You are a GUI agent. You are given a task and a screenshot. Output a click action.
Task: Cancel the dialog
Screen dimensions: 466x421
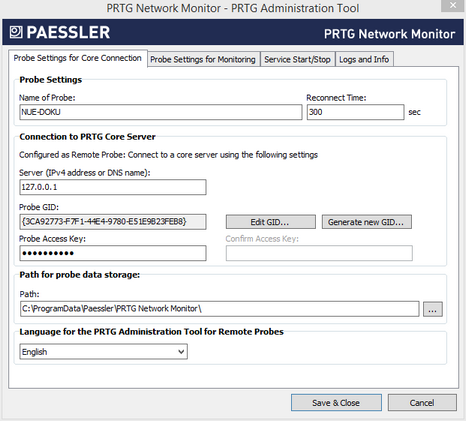(422, 403)
